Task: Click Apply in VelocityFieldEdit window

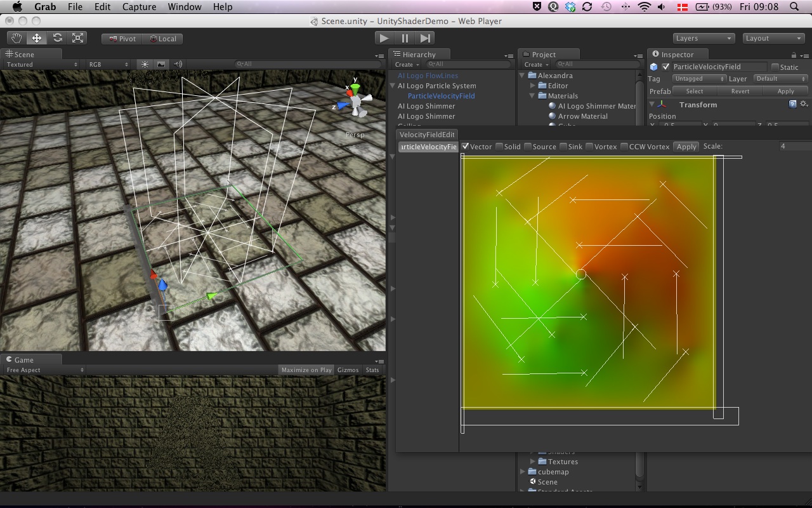Action: (x=686, y=147)
